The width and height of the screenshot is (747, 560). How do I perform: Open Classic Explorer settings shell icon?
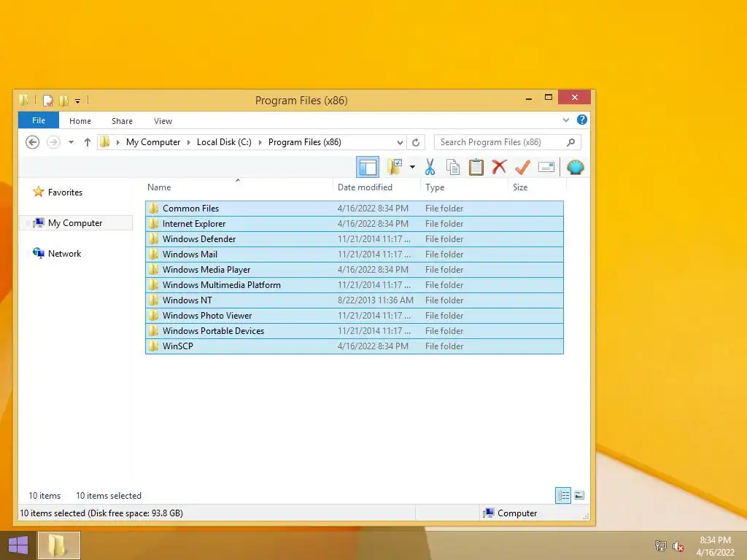click(575, 167)
